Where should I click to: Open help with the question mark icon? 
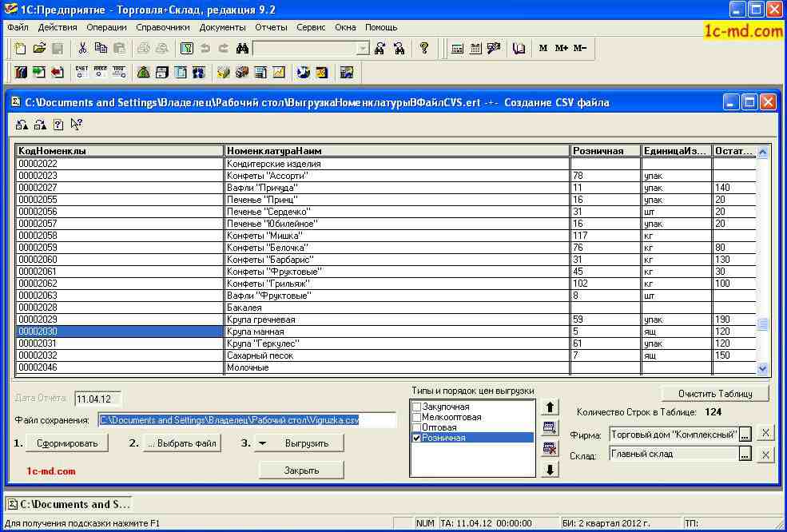pos(424,49)
